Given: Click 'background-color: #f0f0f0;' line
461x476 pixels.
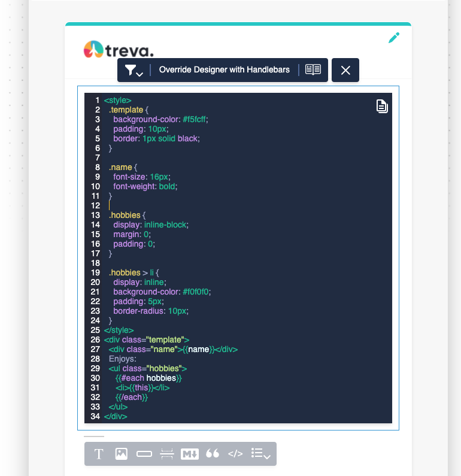Looking at the screenshot, I should point(162,292).
